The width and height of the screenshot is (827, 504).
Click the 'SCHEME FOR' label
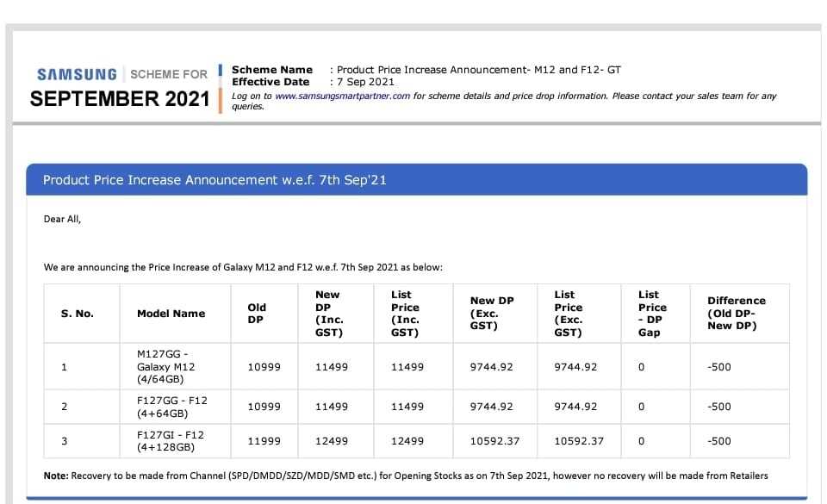click(169, 74)
